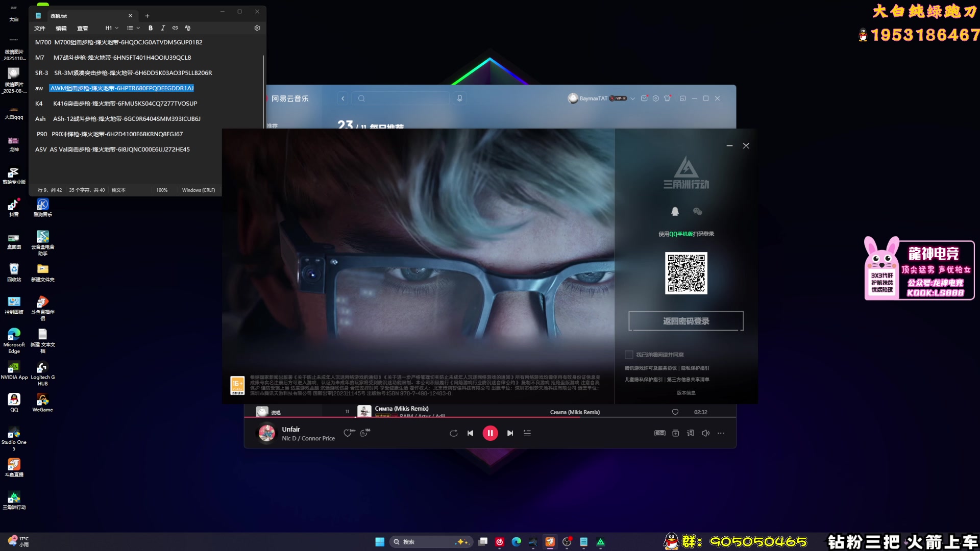Screen dimensions: 980x551
Task: Click the lyrics icon in player bar
Action: (691, 433)
